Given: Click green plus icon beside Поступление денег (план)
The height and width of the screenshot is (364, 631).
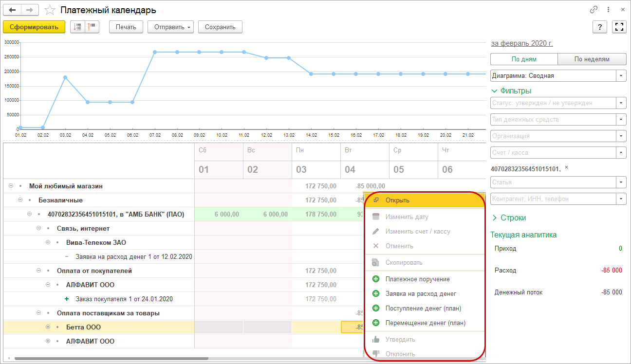Looking at the screenshot, I should pyautogui.click(x=375, y=309).
